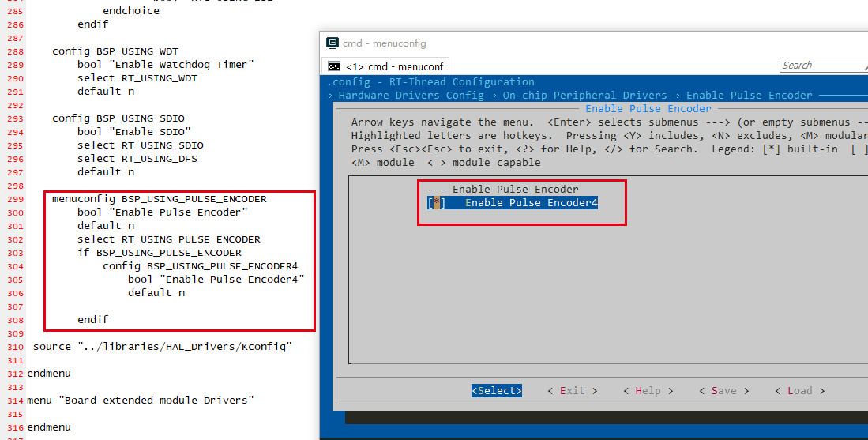Click the 'Board extended module Drivers' menu line
This screenshot has width=868, height=440.
pyautogui.click(x=141, y=401)
